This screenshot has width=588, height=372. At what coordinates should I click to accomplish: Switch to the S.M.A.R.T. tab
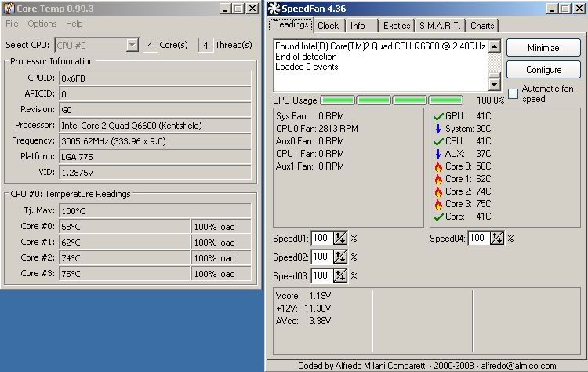pos(439,26)
